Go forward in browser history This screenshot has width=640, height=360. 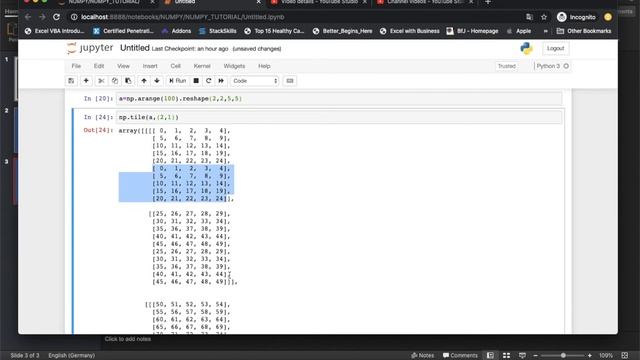42,17
